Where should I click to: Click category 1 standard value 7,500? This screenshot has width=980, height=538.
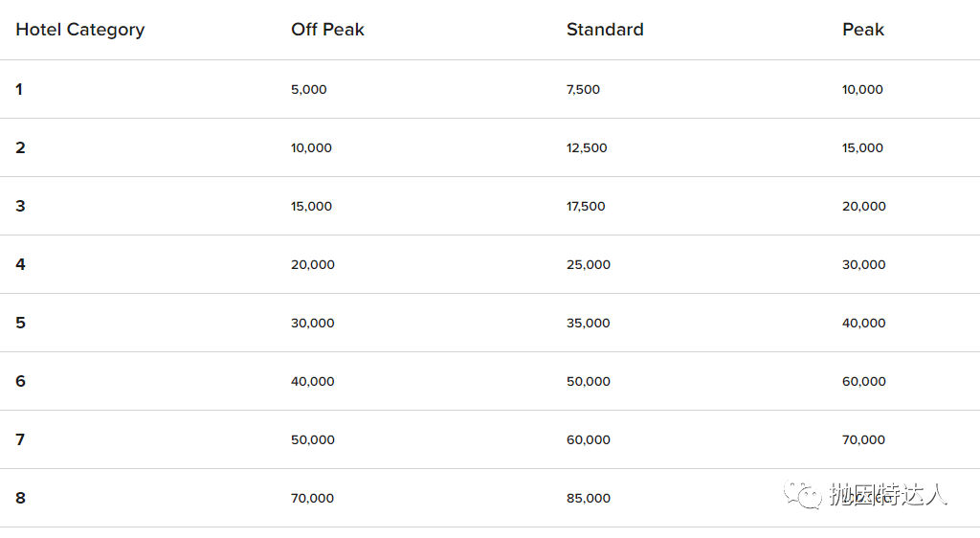pos(583,89)
